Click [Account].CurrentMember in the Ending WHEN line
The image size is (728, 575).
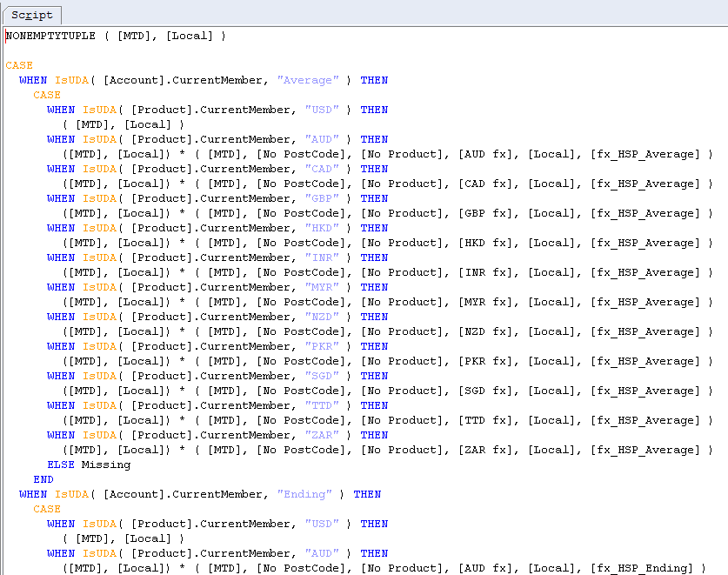click(183, 494)
